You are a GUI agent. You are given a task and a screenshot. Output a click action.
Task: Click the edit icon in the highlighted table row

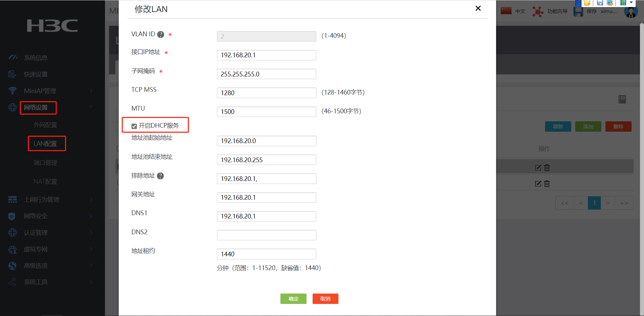(x=538, y=168)
